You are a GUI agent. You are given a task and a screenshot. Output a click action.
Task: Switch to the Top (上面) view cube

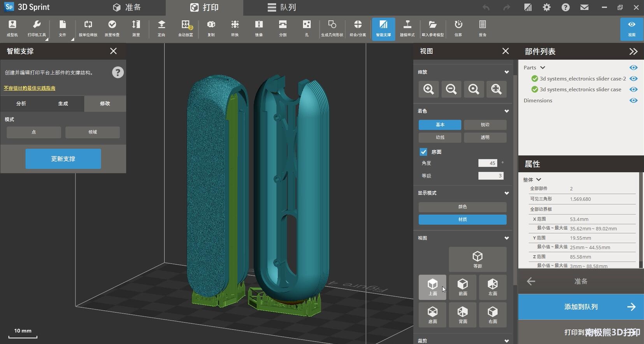[432, 287]
